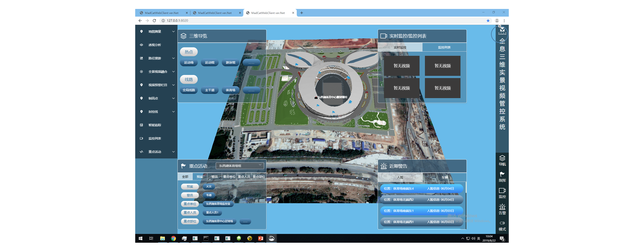
Task: Open the Windows Start menu
Action: pyautogui.click(x=140, y=239)
